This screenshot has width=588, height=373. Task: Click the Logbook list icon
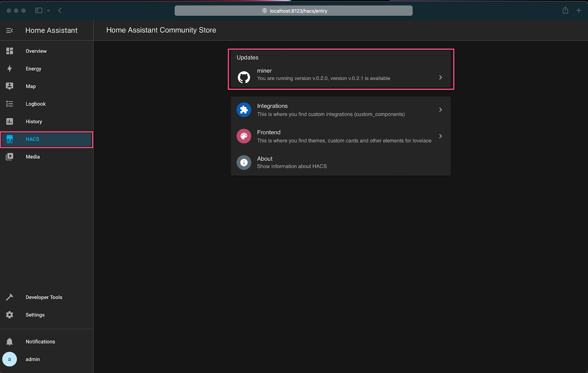click(x=10, y=104)
